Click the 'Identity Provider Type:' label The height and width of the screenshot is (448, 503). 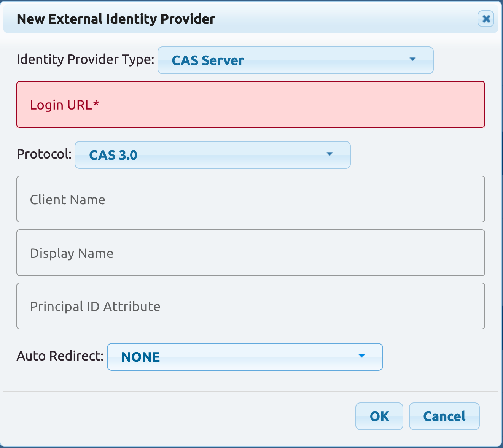click(86, 59)
